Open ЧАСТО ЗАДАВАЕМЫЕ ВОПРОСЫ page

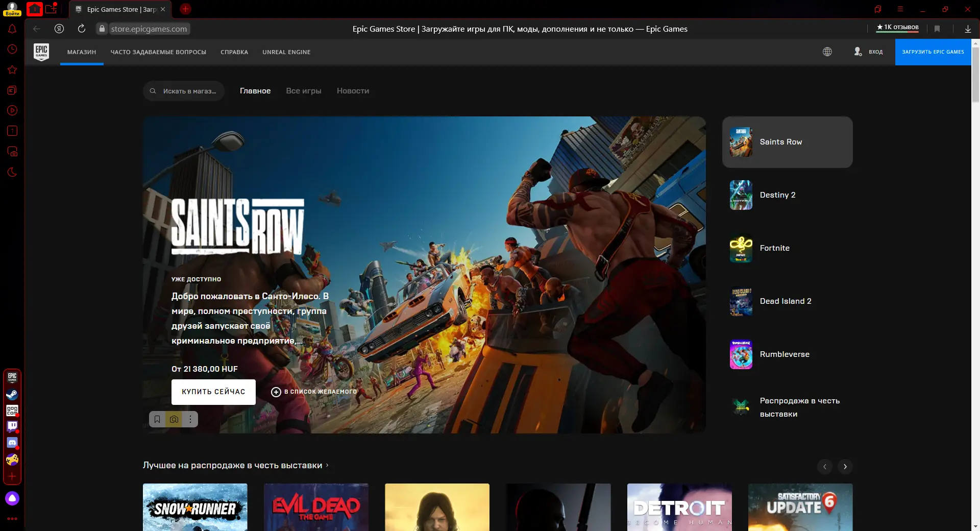(x=158, y=52)
